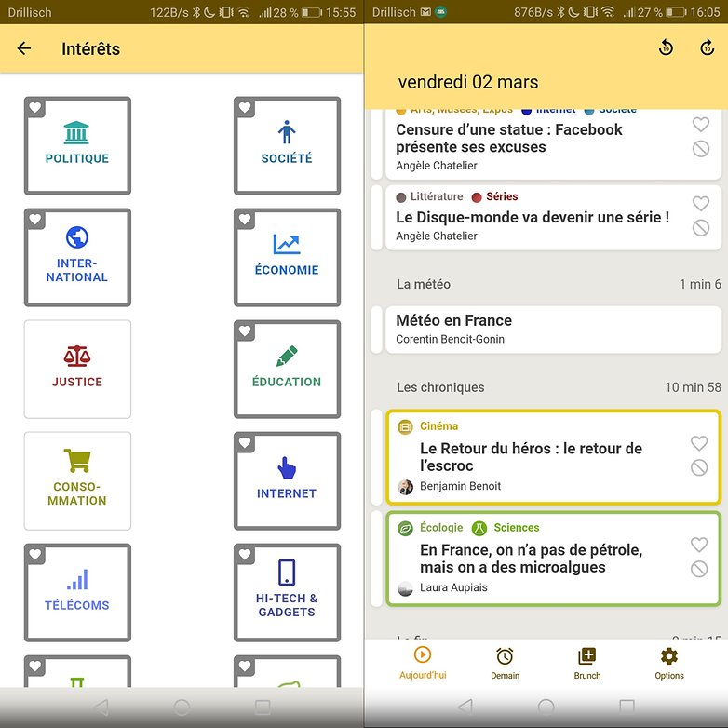Tap the "1 min 6" météo duration
728x728 pixels.
700,284
